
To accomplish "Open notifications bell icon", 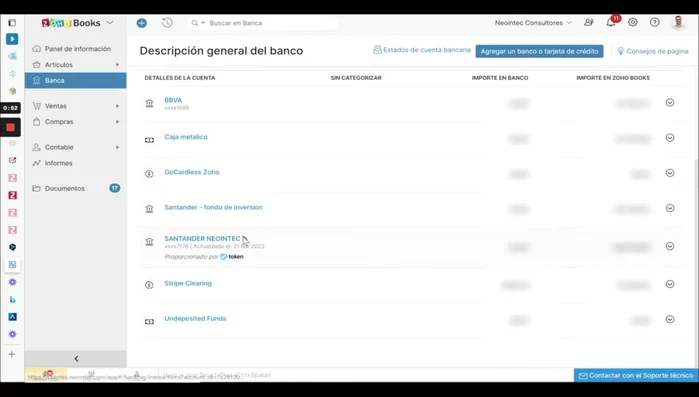I will [611, 23].
